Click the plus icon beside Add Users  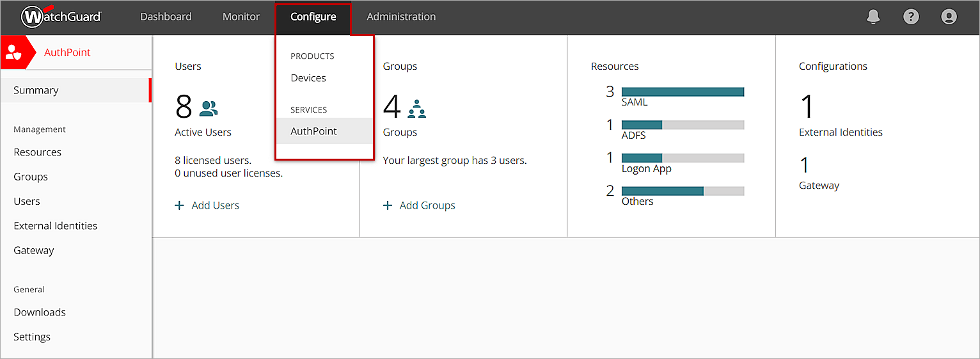(179, 205)
